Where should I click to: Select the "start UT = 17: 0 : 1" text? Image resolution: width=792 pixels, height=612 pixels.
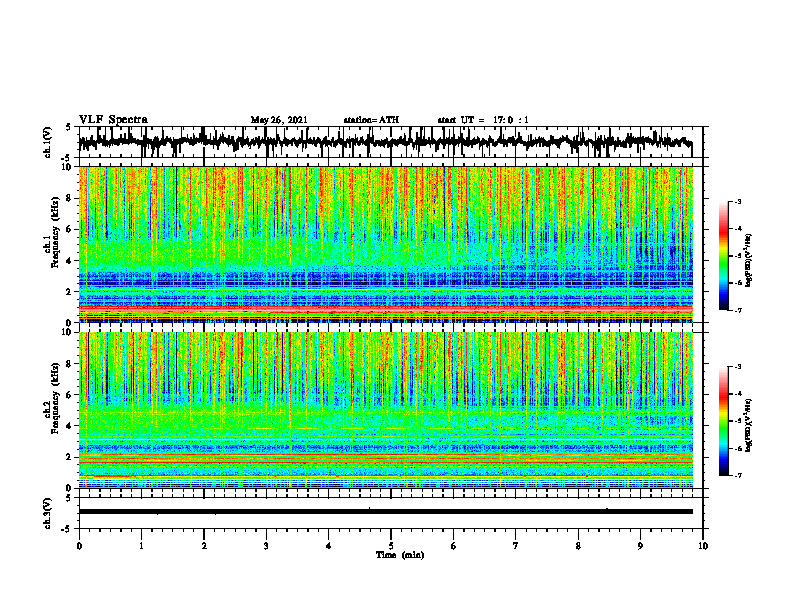pyautogui.click(x=483, y=120)
